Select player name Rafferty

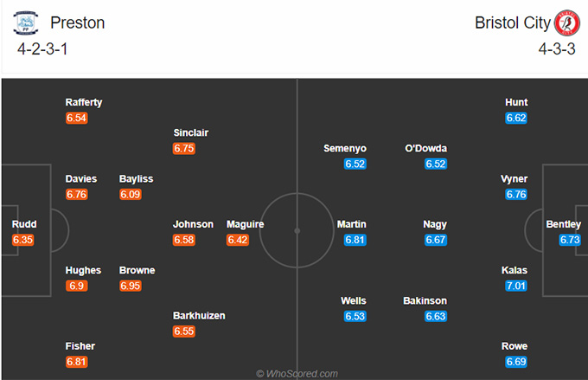[x=84, y=102]
